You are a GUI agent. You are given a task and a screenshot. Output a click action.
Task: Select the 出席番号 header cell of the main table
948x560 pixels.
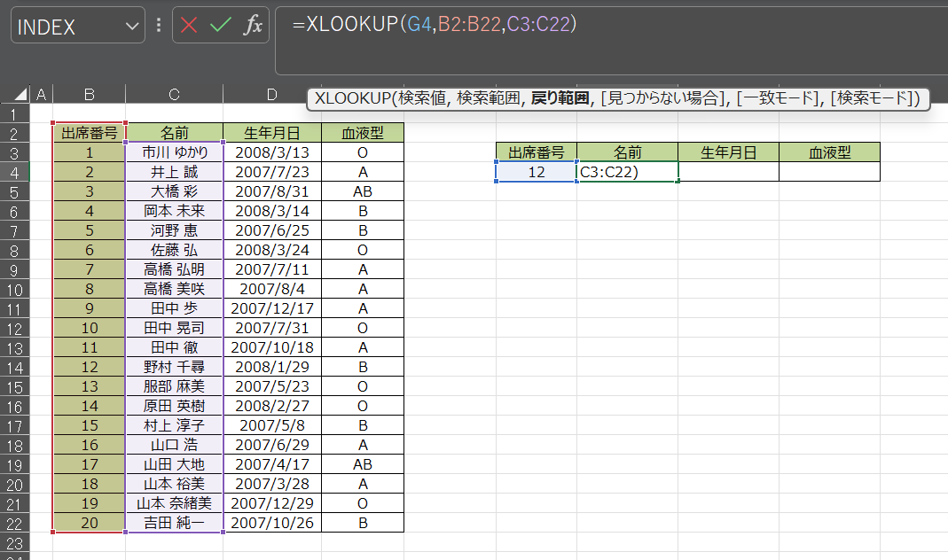pyautogui.click(x=88, y=132)
